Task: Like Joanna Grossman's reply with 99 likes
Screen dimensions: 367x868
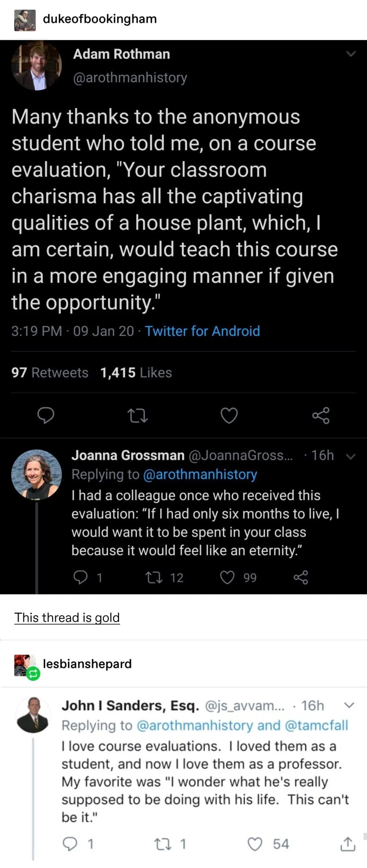Action: click(227, 577)
